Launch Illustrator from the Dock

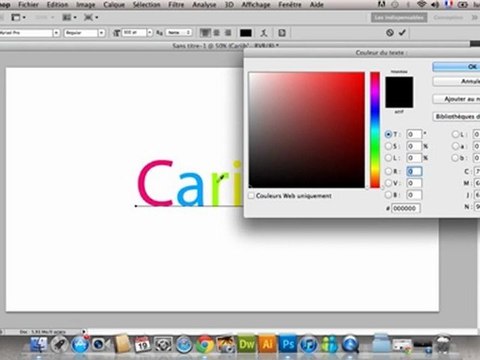[267, 344]
